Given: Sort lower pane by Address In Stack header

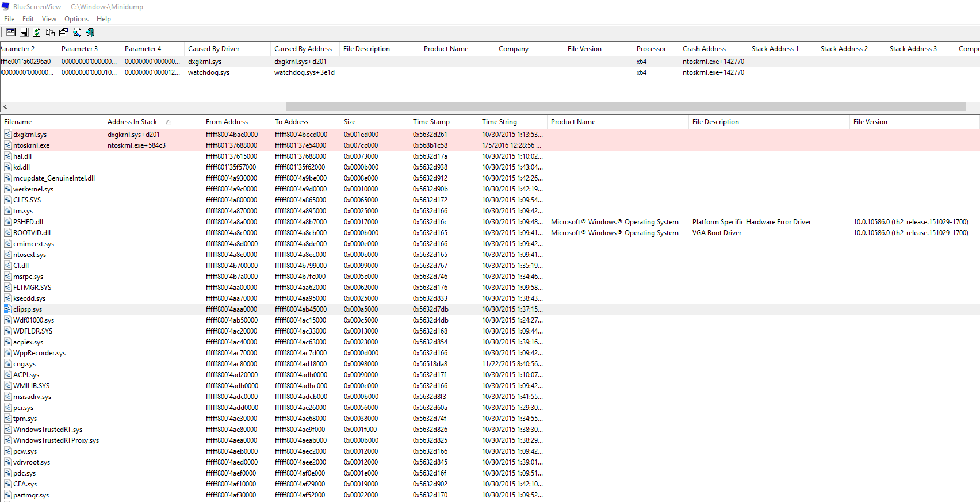Looking at the screenshot, I should (153, 122).
